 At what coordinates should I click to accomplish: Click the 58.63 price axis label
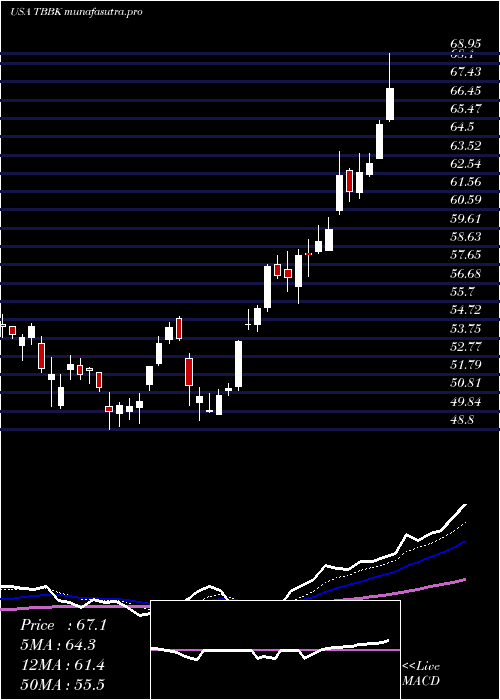coord(466,237)
